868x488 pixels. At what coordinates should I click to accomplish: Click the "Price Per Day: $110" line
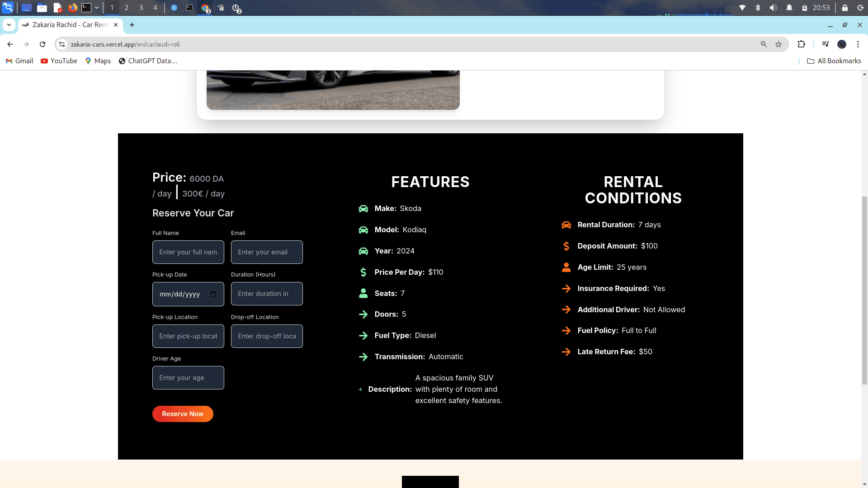pos(401,272)
